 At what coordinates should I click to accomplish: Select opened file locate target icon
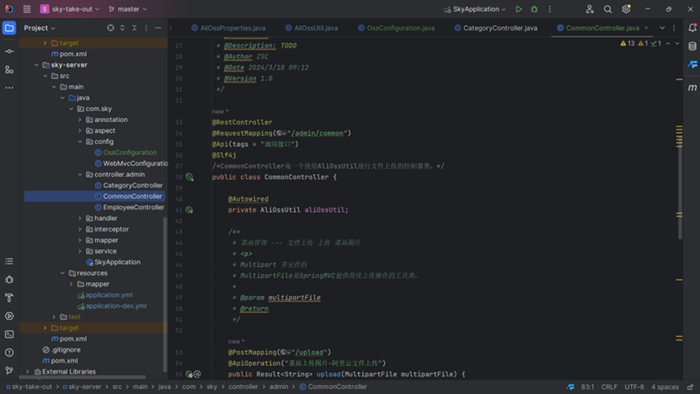(x=110, y=28)
